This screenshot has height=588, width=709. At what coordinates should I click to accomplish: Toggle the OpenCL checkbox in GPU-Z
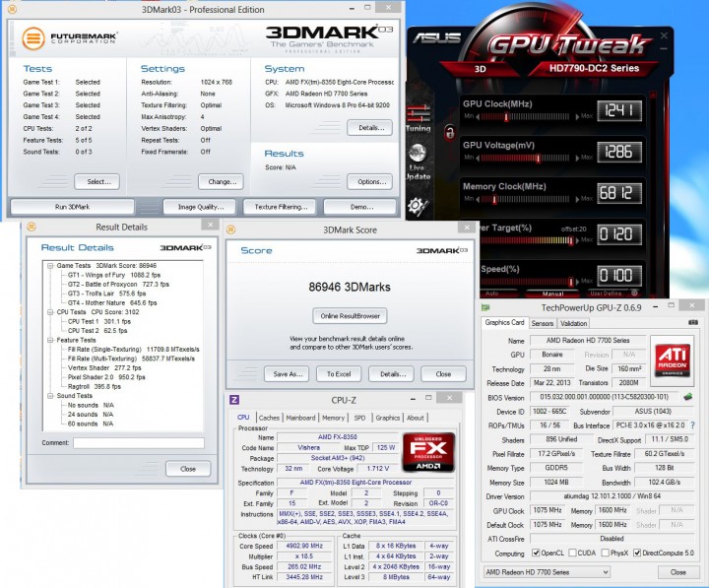536,553
